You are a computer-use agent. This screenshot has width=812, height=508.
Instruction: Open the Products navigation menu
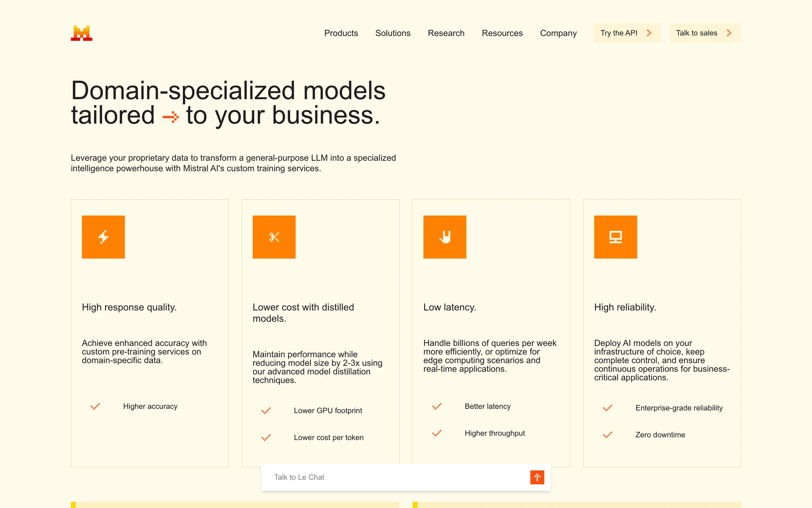[x=341, y=33]
